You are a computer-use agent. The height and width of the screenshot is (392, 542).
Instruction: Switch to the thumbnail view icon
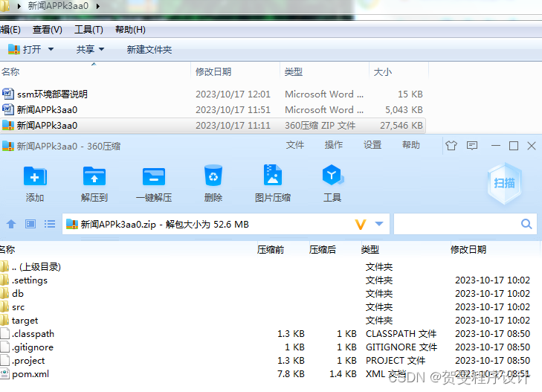(x=30, y=224)
